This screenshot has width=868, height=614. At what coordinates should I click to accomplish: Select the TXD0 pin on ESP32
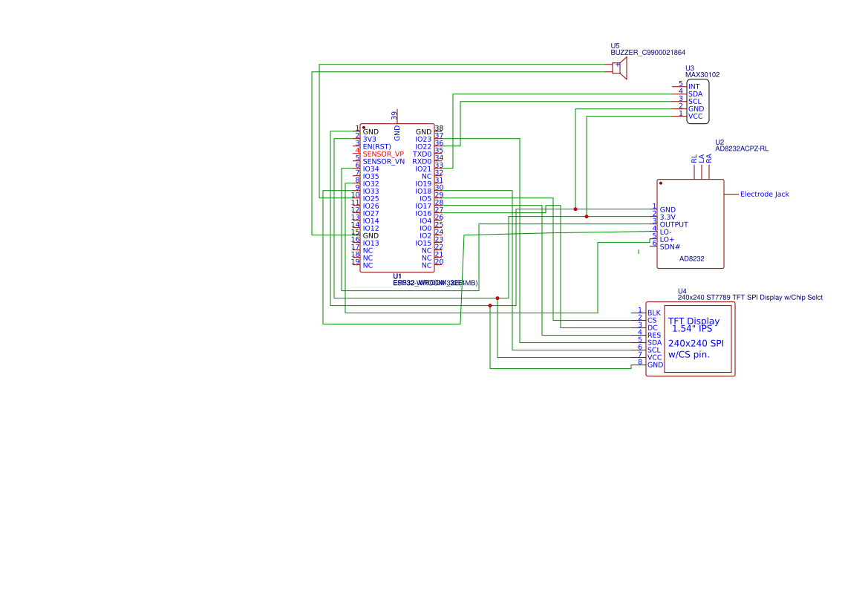(422, 154)
